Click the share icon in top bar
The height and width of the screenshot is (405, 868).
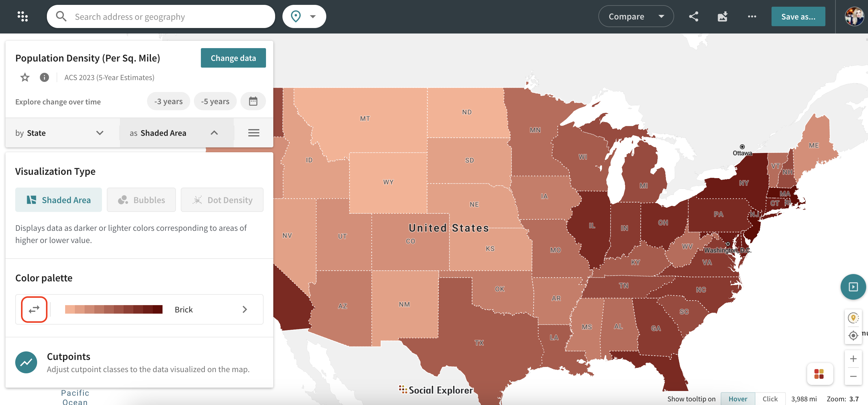(x=693, y=16)
